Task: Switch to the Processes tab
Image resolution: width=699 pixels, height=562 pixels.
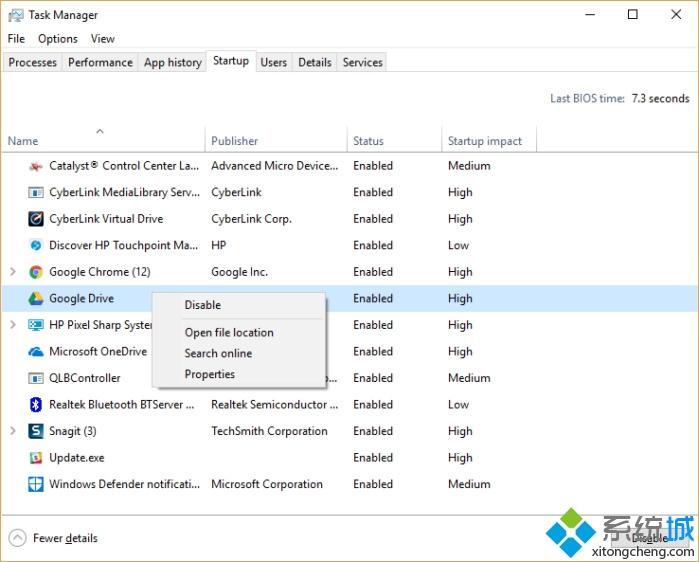Action: (33, 62)
